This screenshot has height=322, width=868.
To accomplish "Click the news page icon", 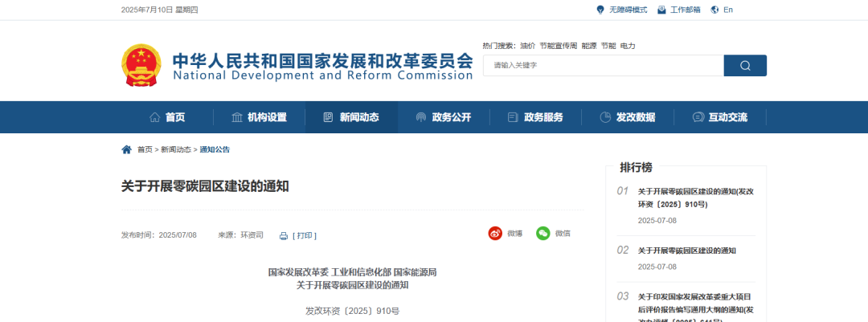I will pyautogui.click(x=328, y=117).
